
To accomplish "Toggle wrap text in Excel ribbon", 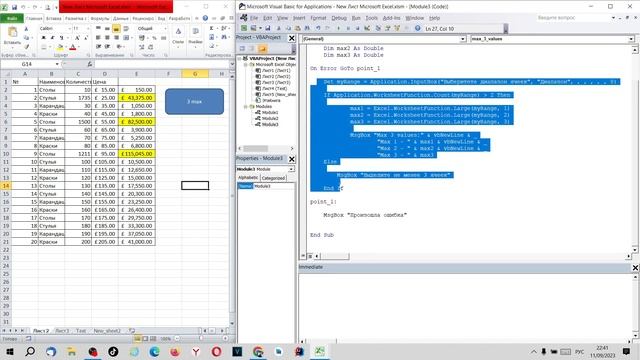I will [x=126, y=29].
